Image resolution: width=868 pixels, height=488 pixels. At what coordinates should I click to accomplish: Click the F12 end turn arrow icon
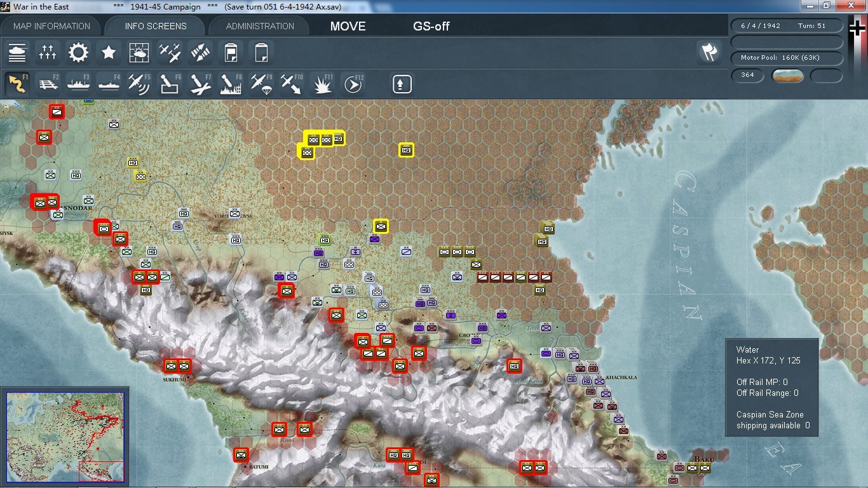click(353, 84)
